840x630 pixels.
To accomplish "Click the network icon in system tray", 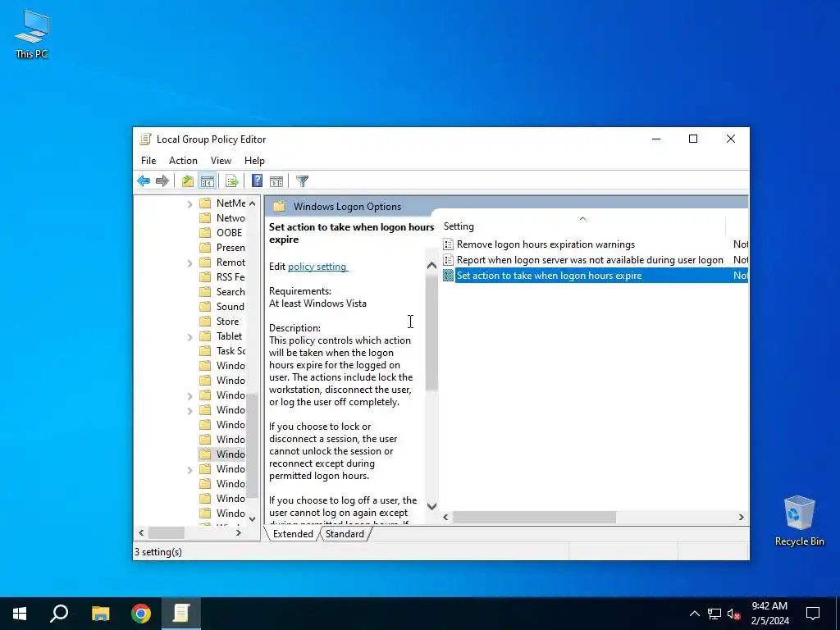I will click(x=714, y=614).
